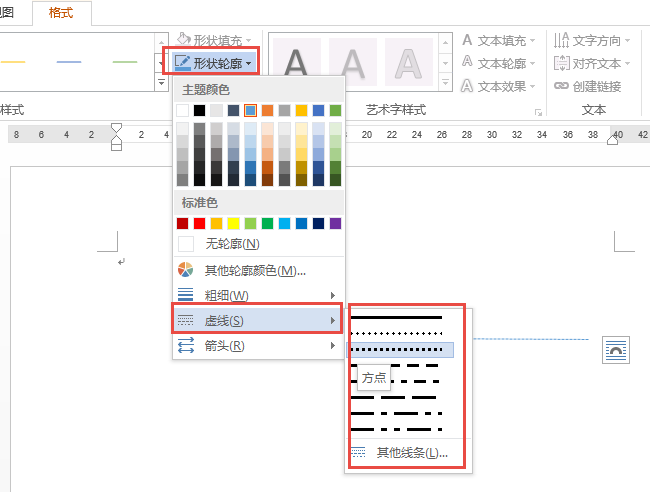Click the hanging indent marker on ruler

click(116, 141)
